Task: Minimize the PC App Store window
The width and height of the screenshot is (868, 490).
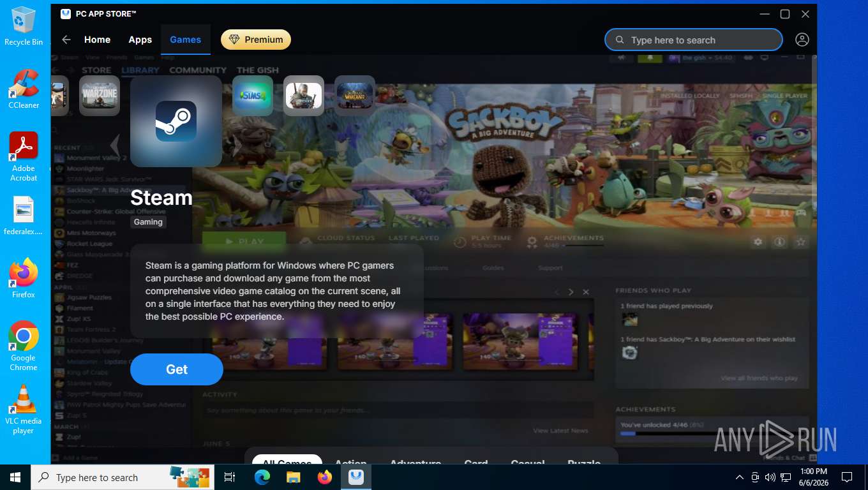Action: click(765, 14)
